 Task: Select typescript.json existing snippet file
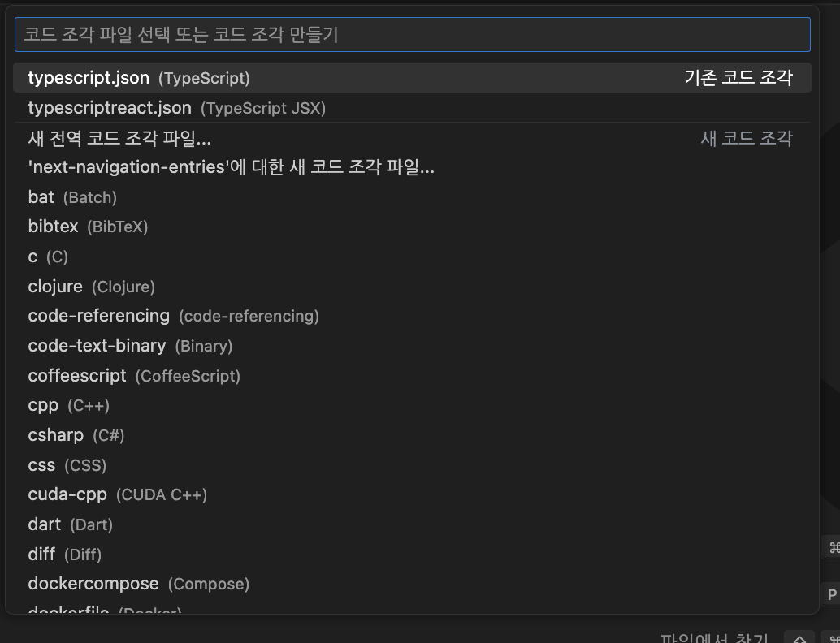tap(412, 78)
